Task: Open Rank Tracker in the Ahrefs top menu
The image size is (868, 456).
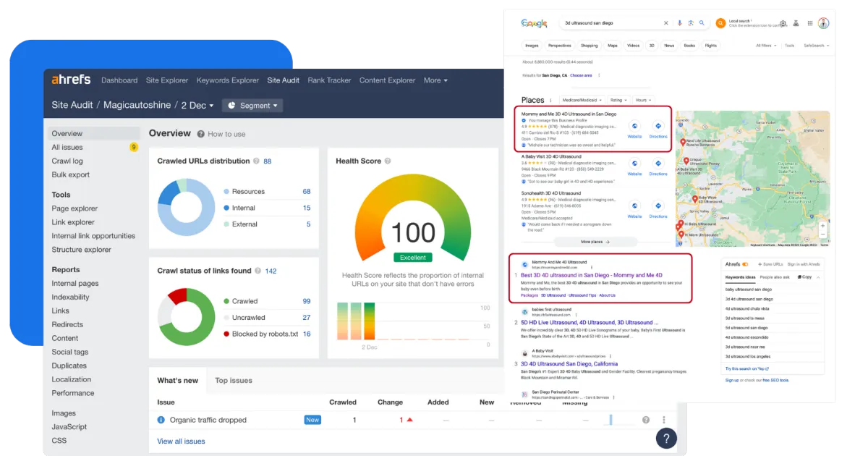Action: tap(329, 80)
